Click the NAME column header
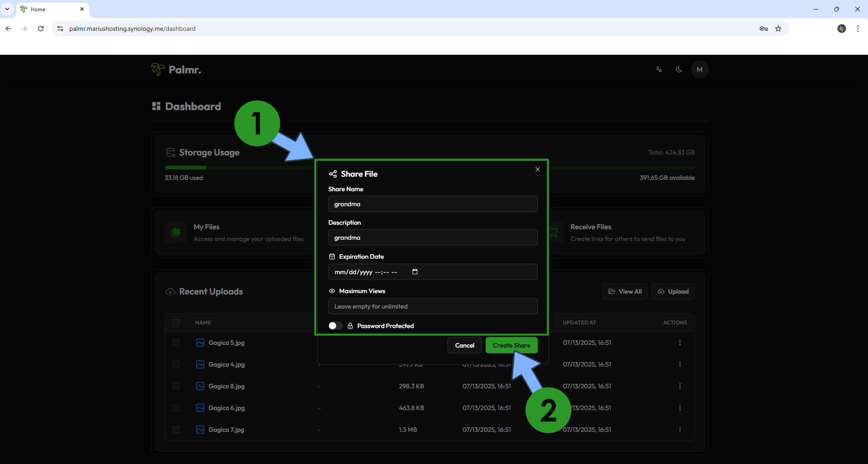This screenshot has width=868, height=464. pyautogui.click(x=203, y=323)
